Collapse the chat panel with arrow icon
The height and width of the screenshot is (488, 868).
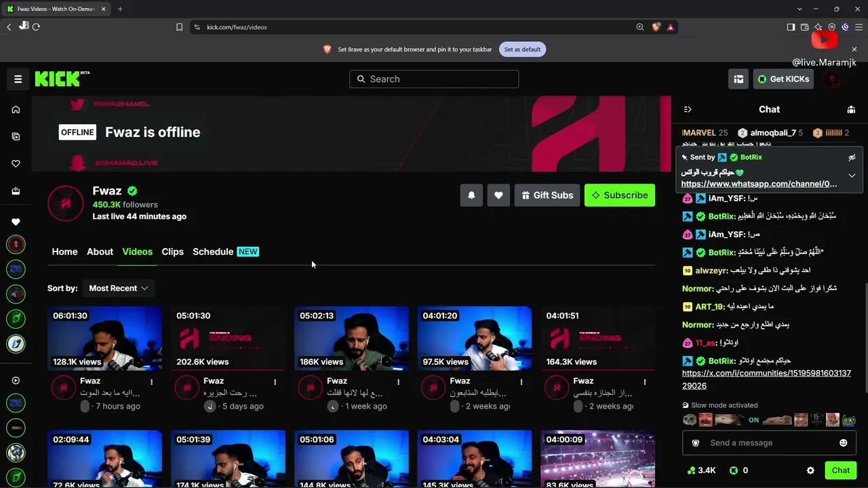click(688, 109)
